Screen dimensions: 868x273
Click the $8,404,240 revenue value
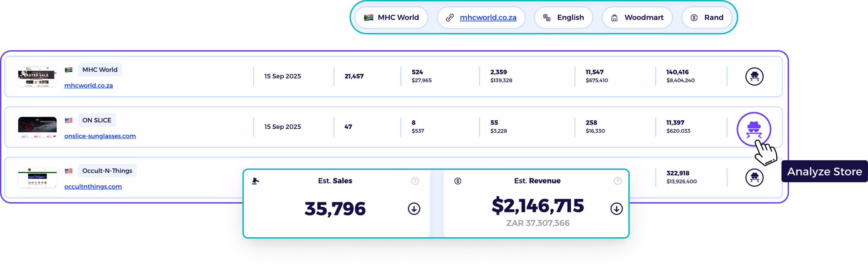tap(681, 80)
